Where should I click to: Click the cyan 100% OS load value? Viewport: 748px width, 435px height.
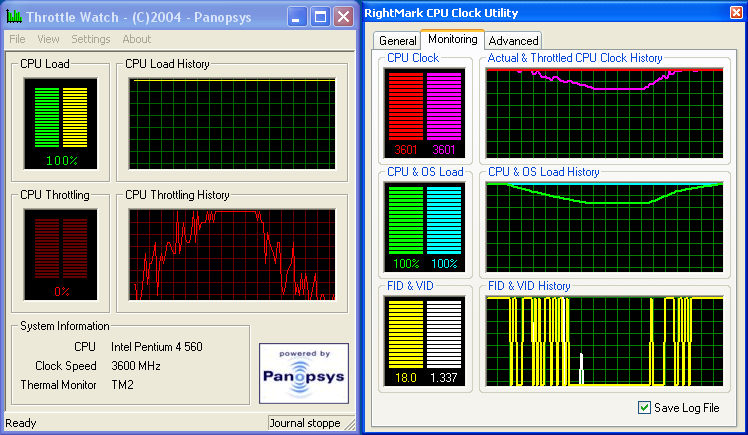tap(444, 264)
